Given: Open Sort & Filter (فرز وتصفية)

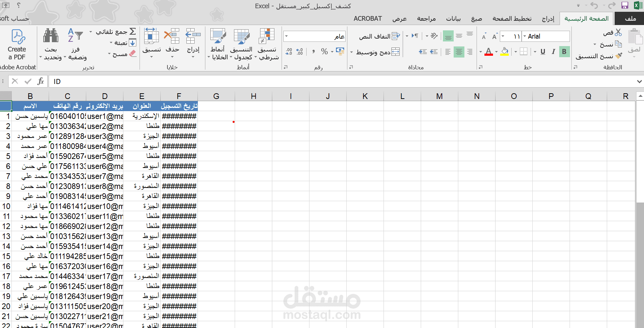Looking at the screenshot, I should (75, 44).
